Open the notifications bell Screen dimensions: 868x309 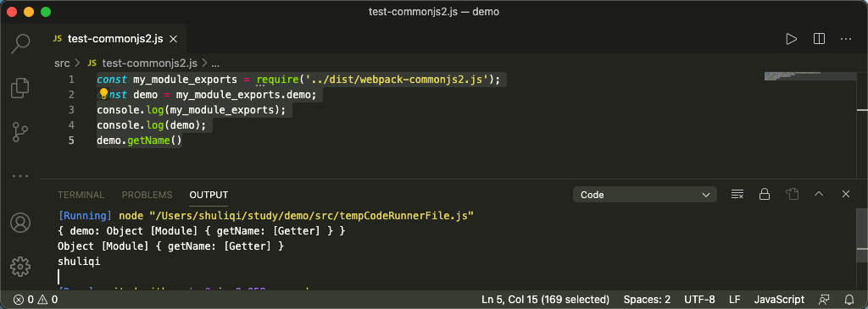[x=849, y=300]
